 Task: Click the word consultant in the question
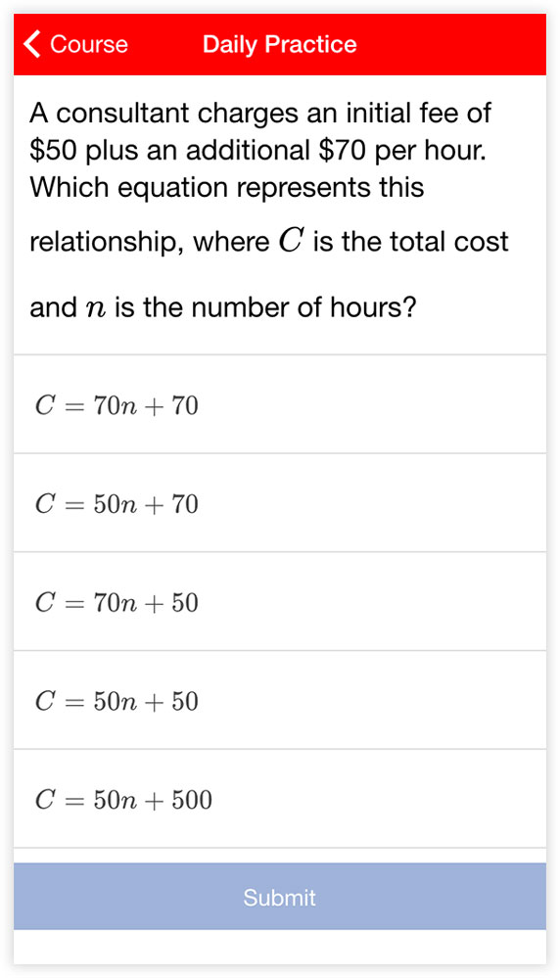tap(122, 113)
